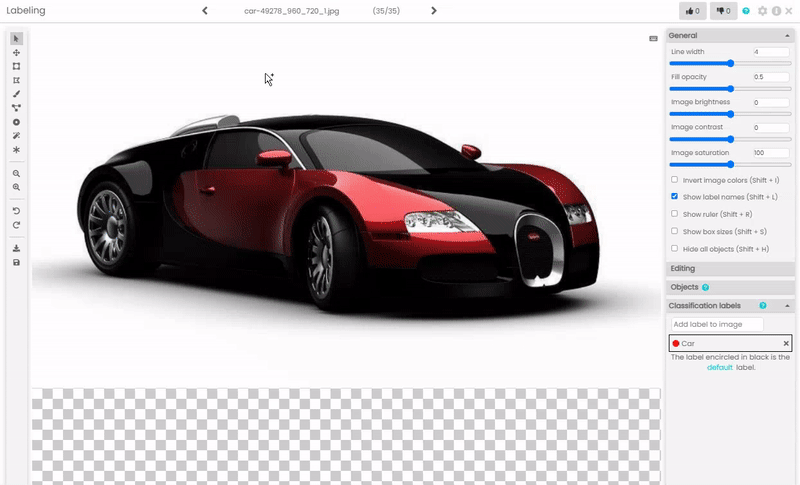Go to the next image
800x485 pixels.
coord(434,11)
